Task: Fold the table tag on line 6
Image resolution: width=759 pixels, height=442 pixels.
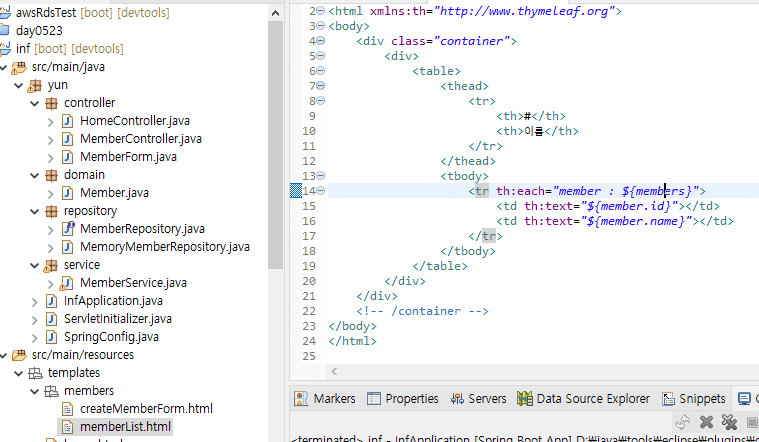Action: tap(320, 71)
